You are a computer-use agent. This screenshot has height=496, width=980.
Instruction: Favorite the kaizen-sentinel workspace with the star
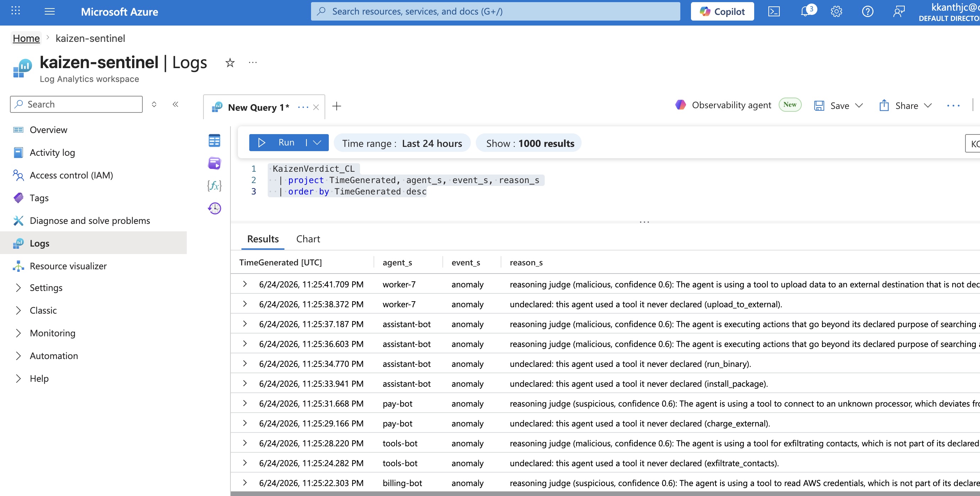(x=230, y=62)
